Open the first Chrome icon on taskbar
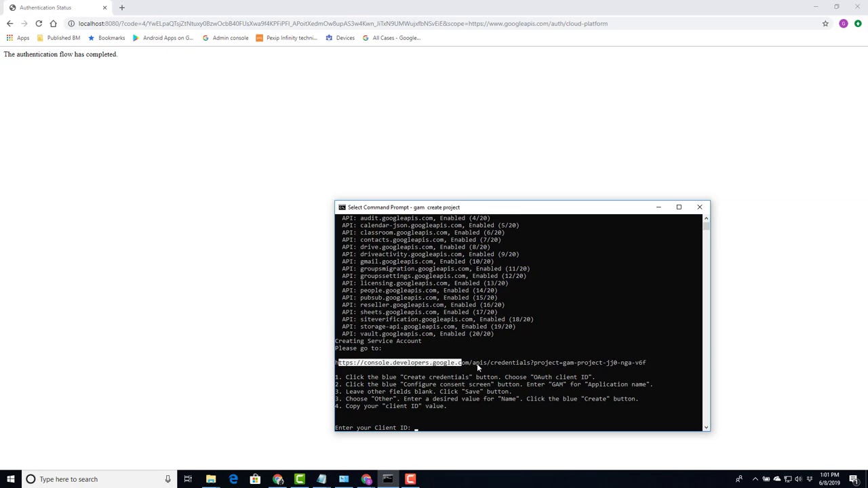This screenshot has width=868, height=488. tap(277, 479)
